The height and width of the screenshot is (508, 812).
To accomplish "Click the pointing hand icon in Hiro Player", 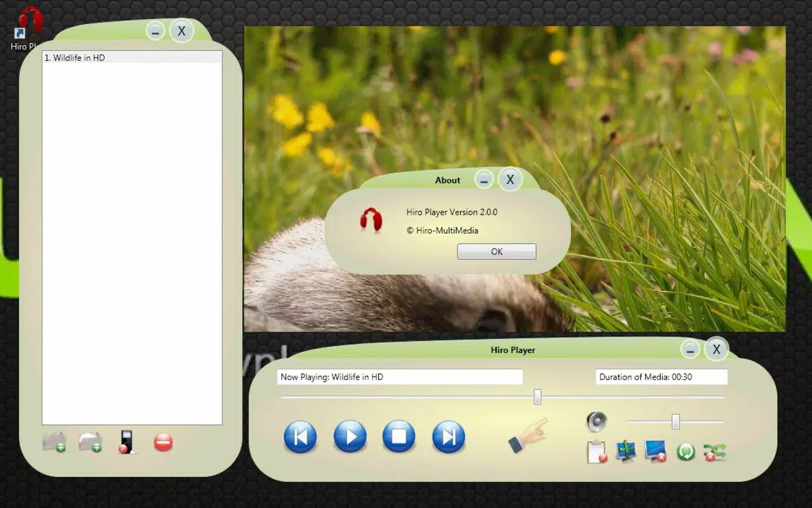I will (528, 435).
